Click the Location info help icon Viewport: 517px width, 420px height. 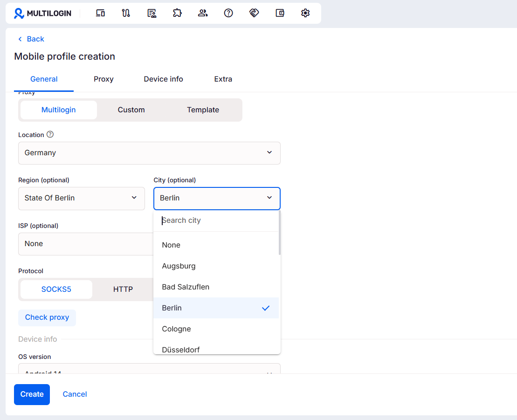point(50,135)
